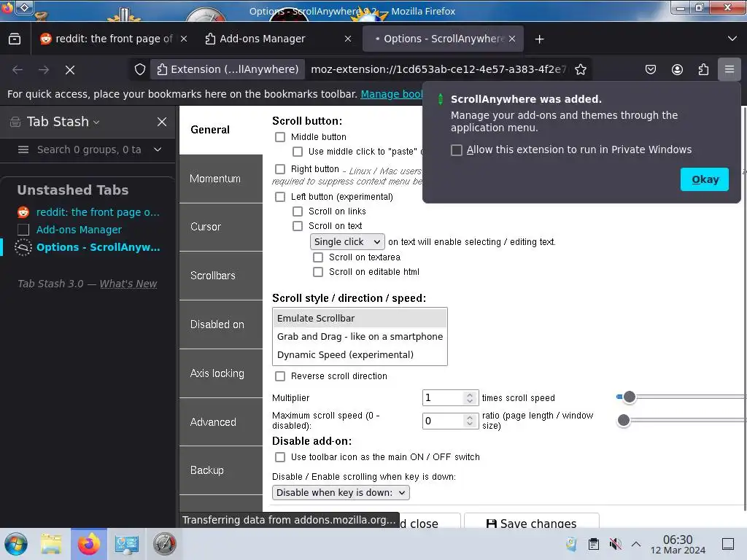747x560 pixels.
Task: Click the tracking protection shield icon
Action: pyautogui.click(x=139, y=69)
